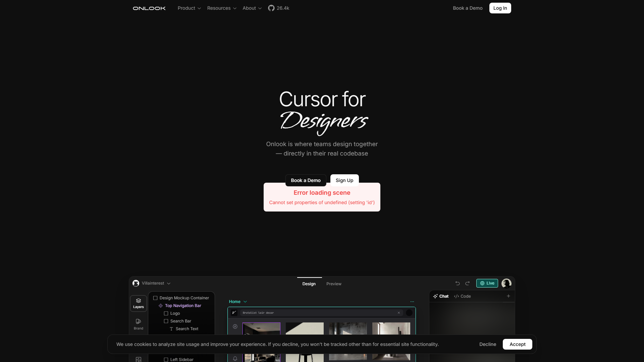Select the Design Mockup Container layer
Screen dimensions: 644x362
(x=181, y=298)
